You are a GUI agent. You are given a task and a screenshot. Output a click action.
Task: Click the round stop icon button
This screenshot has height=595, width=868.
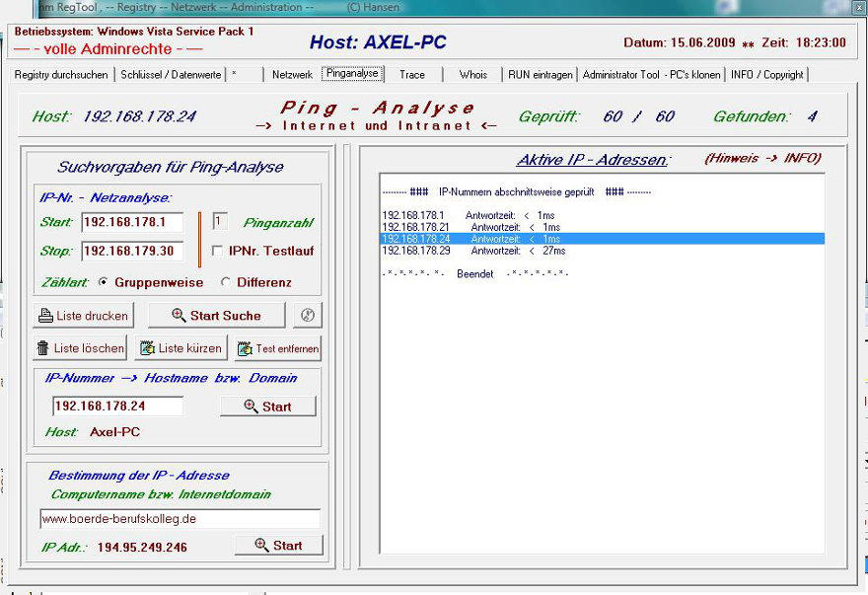tap(307, 316)
